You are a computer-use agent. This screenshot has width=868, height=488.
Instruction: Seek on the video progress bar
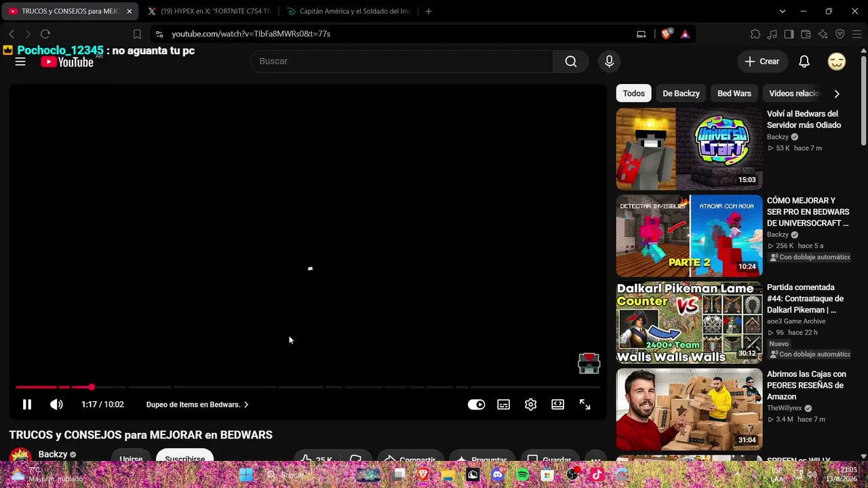[308, 387]
